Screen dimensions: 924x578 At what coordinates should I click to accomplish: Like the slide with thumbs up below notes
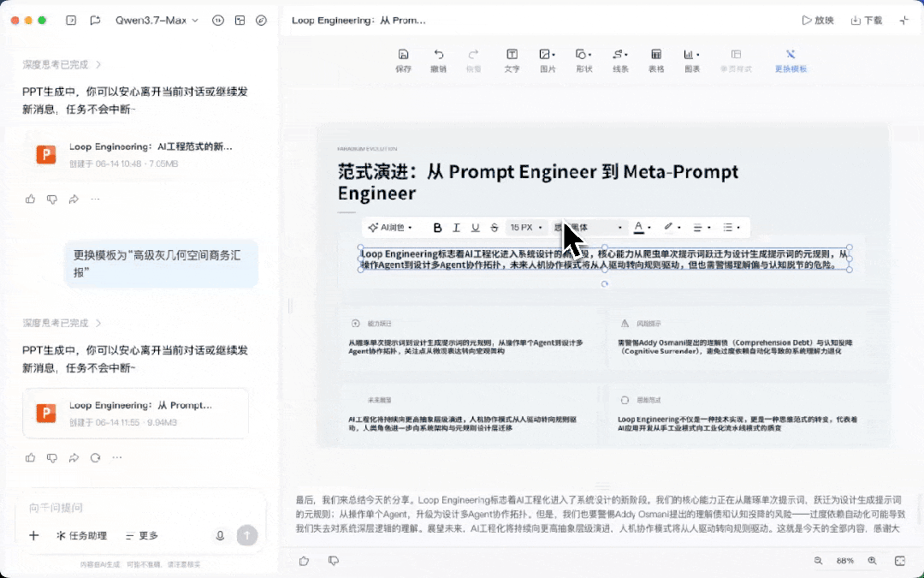tap(304, 561)
